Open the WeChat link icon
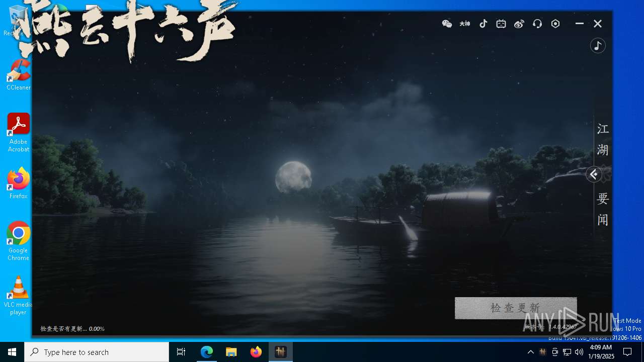Image resolution: width=644 pixels, height=362 pixels. click(447, 24)
